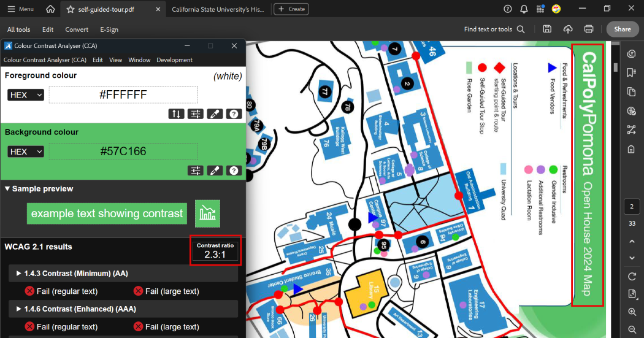This screenshot has width=644, height=338.
Task: Collapse the Sample preview section
Action: tap(7, 189)
